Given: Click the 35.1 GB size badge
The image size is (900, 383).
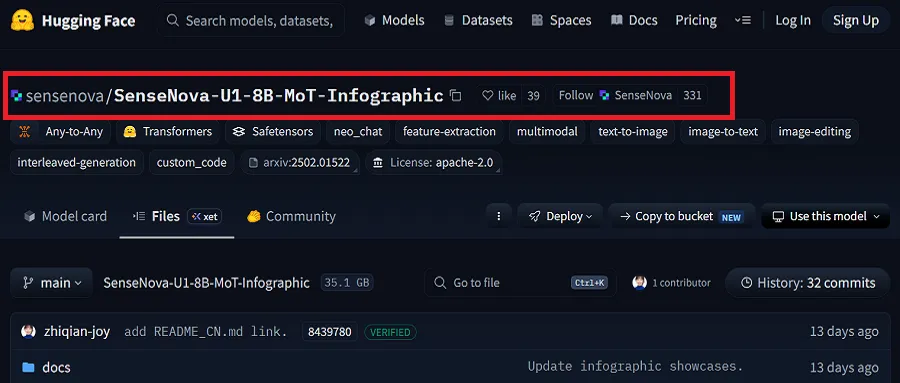Looking at the screenshot, I should (347, 283).
